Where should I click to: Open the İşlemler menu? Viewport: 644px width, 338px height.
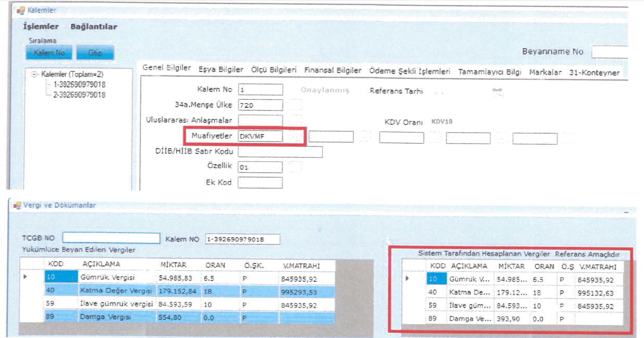(40, 27)
